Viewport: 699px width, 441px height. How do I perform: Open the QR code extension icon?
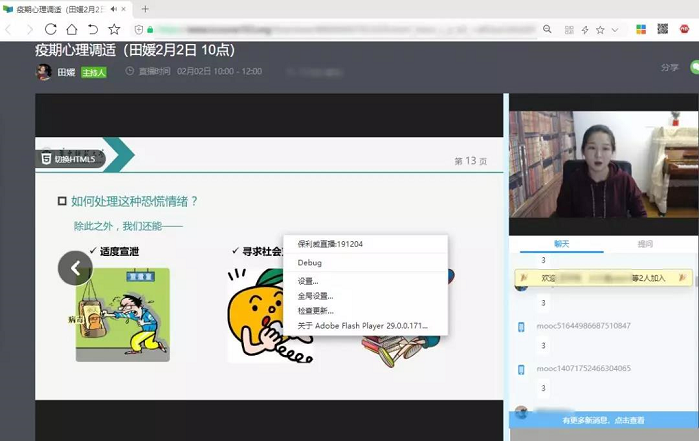[x=663, y=30]
